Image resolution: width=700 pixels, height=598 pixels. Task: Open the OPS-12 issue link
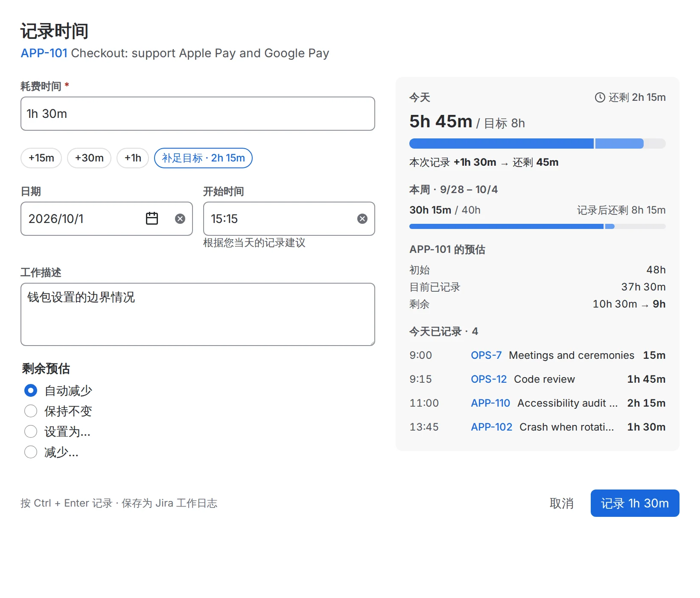click(489, 379)
